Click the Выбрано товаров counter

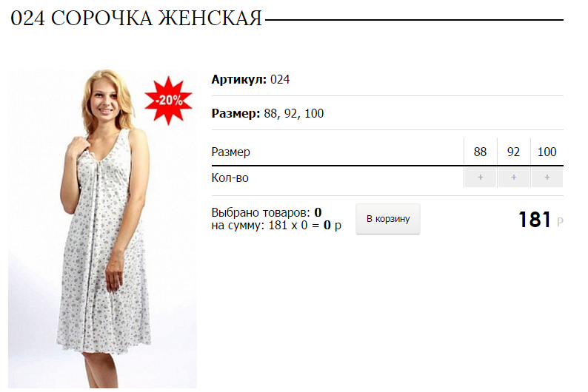(267, 212)
